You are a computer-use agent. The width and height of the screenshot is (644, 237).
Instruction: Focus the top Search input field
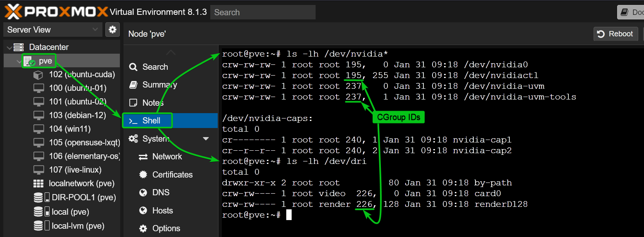tap(263, 12)
